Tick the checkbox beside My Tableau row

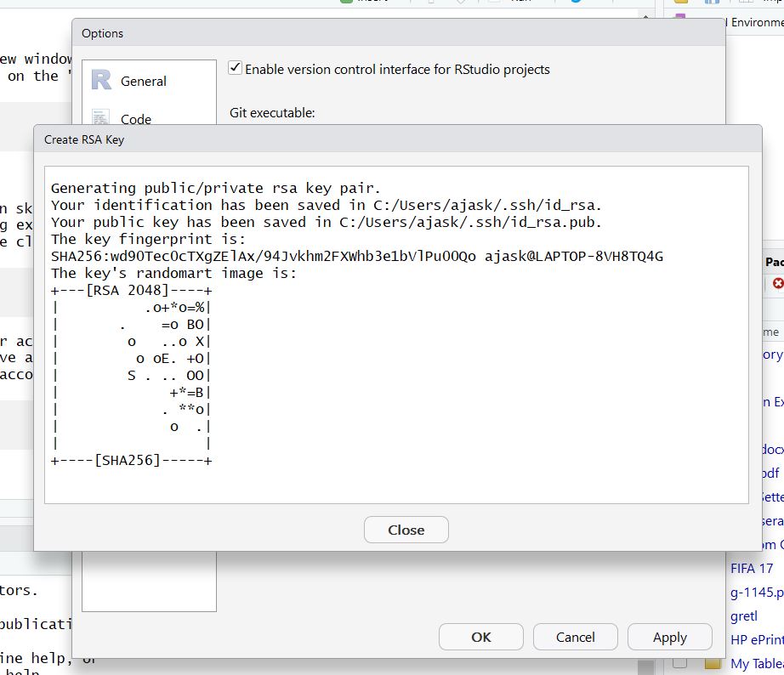point(679,663)
